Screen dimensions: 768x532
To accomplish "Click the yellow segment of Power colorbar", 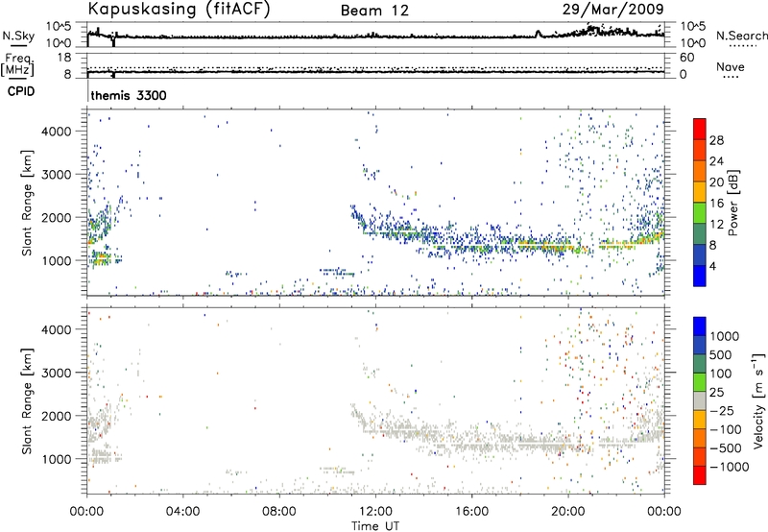I will [x=700, y=191].
